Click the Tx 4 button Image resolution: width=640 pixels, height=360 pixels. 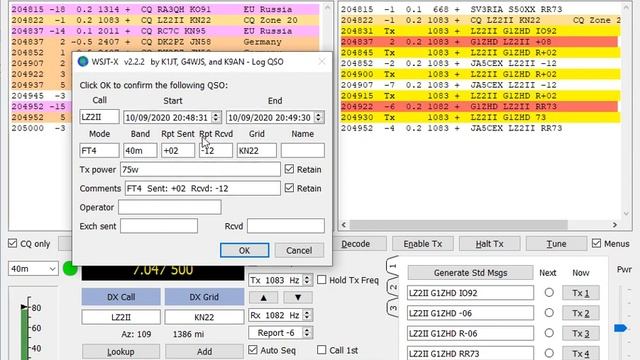click(580, 353)
